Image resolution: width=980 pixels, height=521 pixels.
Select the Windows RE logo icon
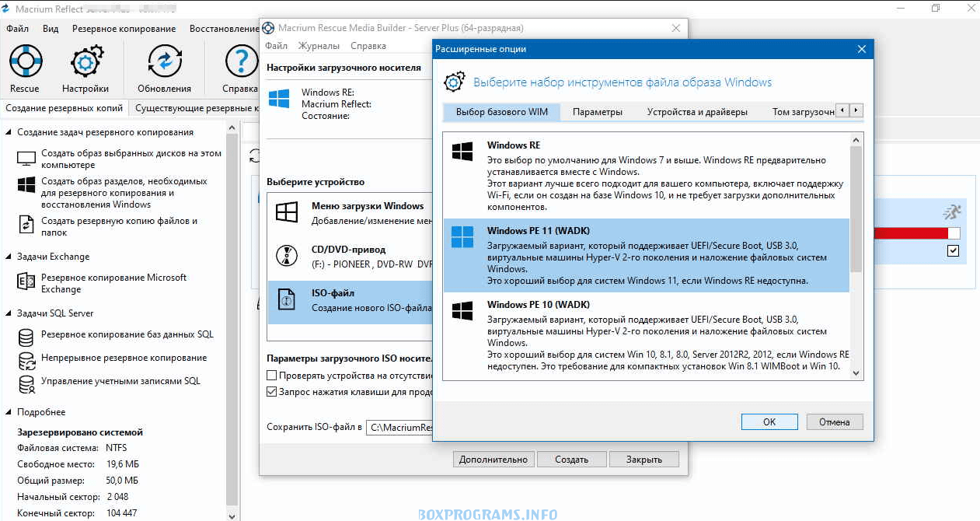[462, 152]
